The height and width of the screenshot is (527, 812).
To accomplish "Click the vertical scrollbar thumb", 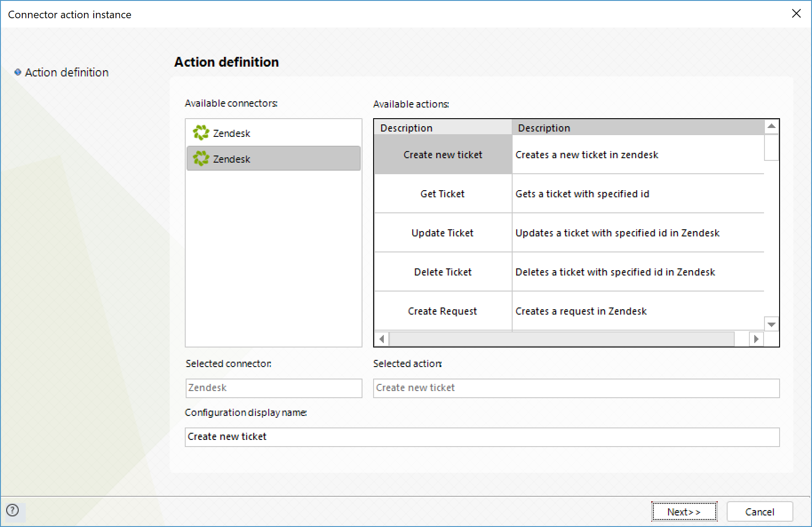I will coord(772,147).
